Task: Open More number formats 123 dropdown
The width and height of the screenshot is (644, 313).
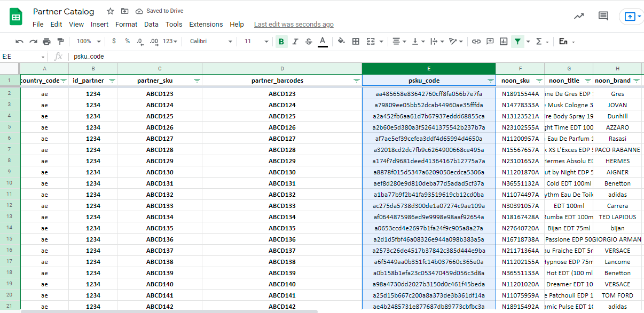Action: [170, 42]
